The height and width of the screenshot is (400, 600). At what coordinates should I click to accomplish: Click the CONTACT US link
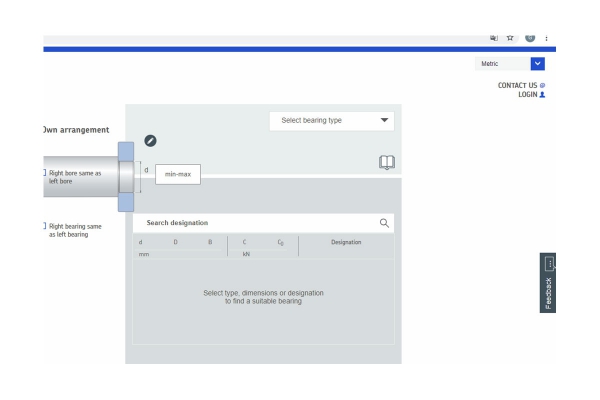pos(517,85)
